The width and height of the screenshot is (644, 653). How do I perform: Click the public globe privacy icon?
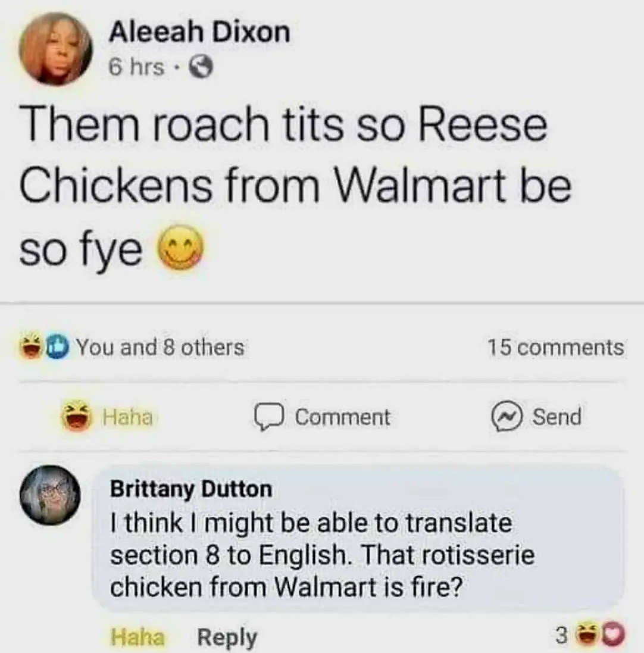click(x=202, y=67)
